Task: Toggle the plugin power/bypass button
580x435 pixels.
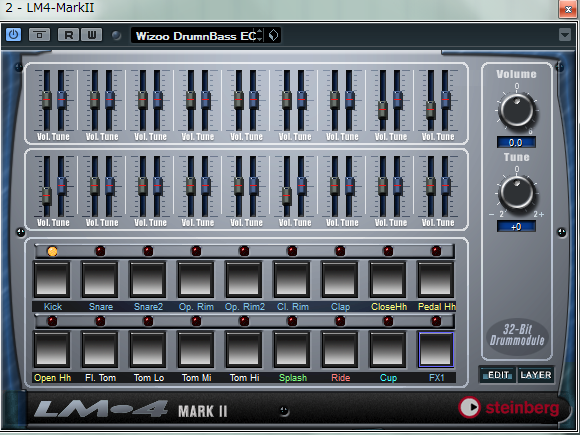Action: coord(13,35)
